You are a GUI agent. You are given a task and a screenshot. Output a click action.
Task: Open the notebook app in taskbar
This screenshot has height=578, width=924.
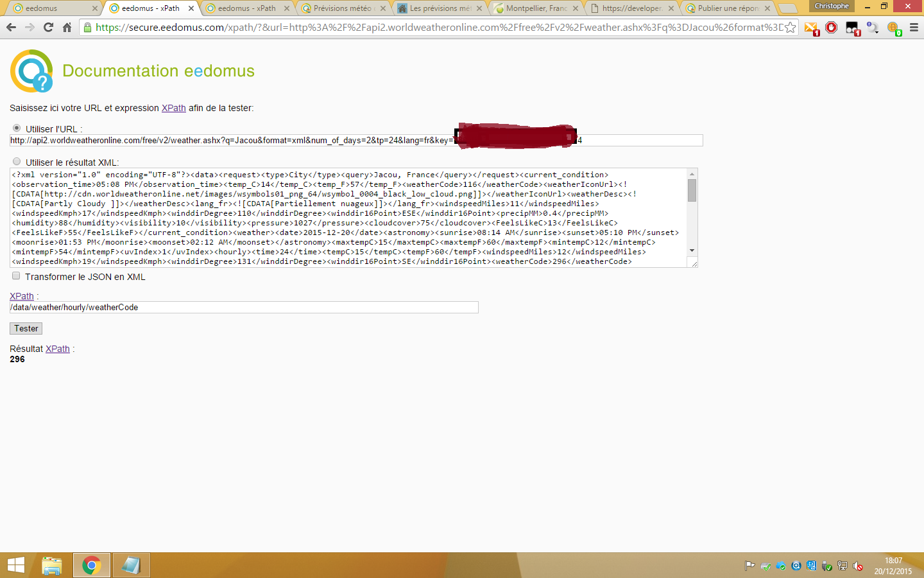coord(132,565)
